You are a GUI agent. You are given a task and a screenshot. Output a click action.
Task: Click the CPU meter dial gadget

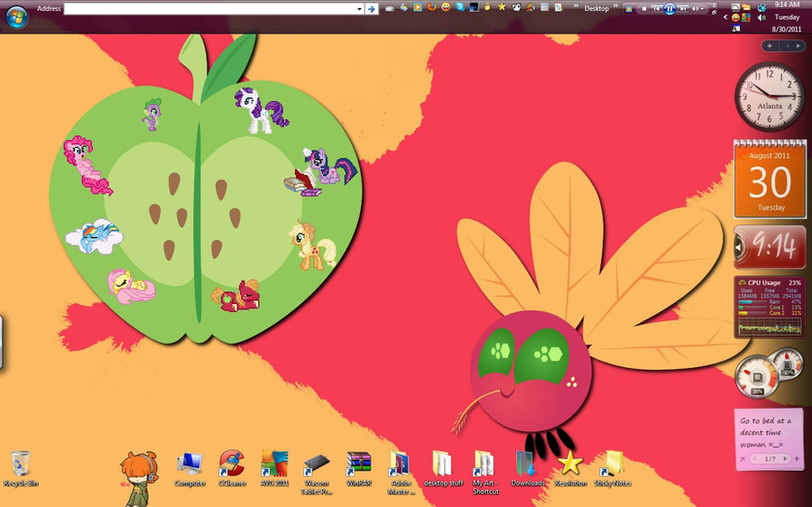757,376
